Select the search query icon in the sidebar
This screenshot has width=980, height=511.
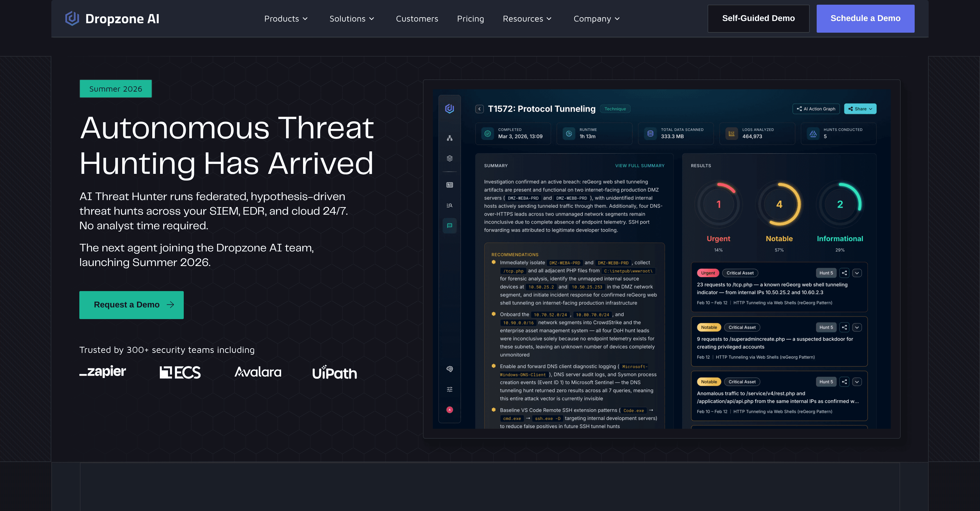(x=449, y=205)
